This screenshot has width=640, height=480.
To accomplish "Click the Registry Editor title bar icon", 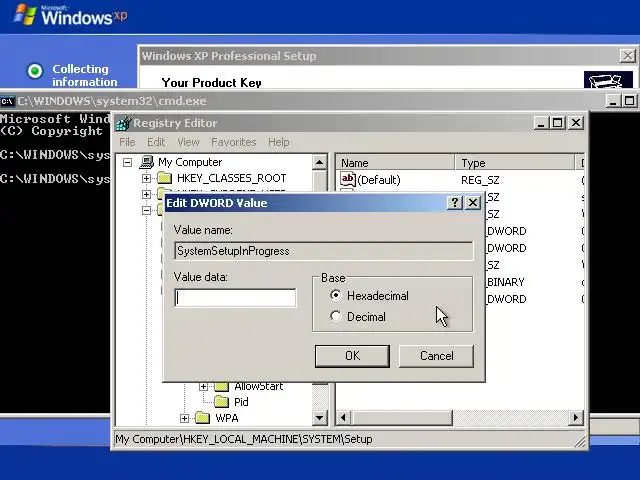I will pyautogui.click(x=123, y=123).
